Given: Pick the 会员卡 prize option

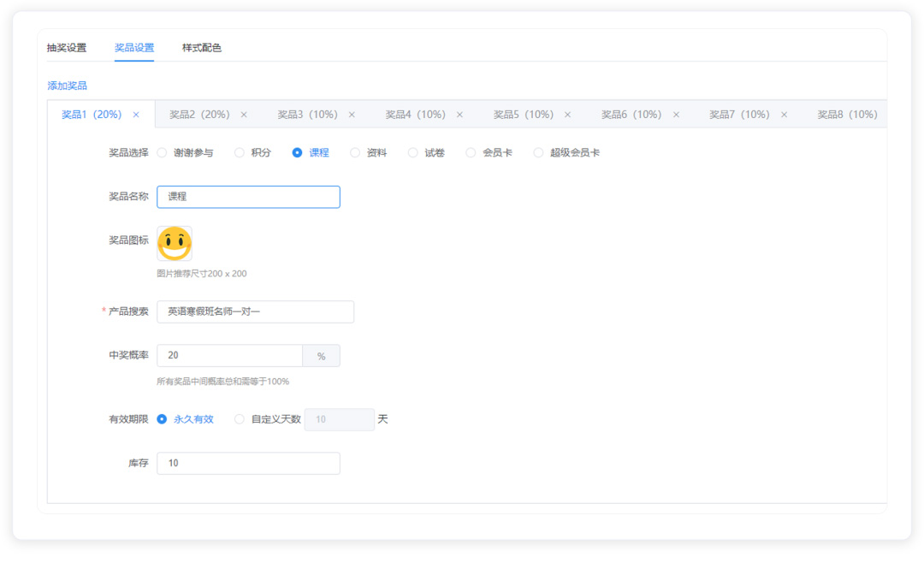Looking at the screenshot, I should (471, 153).
